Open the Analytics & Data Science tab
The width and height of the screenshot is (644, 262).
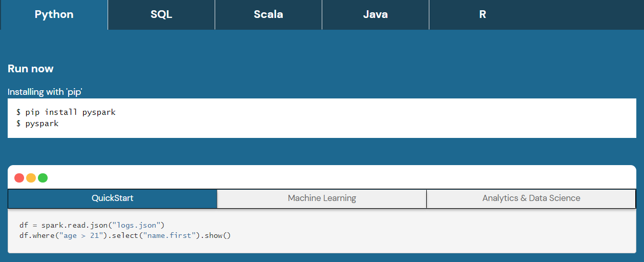coord(531,198)
